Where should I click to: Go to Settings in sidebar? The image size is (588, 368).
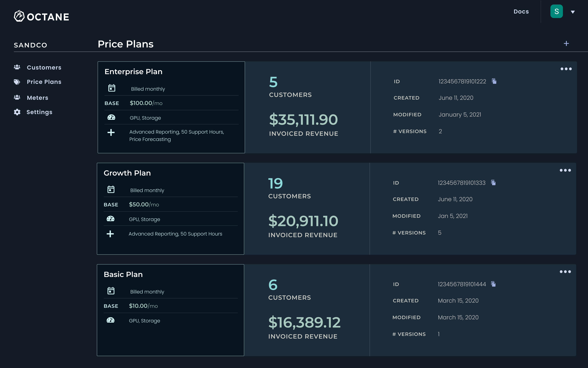pos(39,112)
